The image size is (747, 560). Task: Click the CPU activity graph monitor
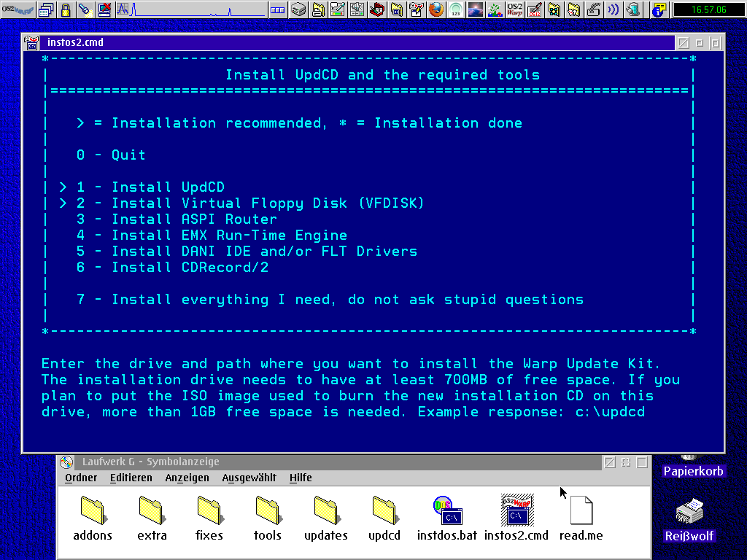(190, 9)
